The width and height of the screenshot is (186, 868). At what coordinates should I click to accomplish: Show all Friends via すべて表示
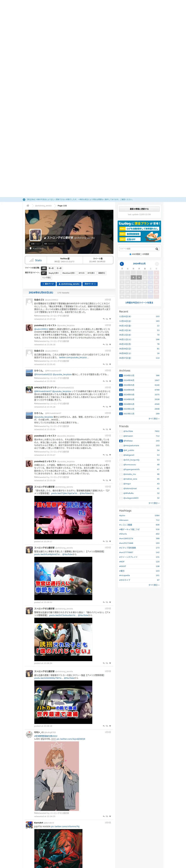[x=154, y=503]
